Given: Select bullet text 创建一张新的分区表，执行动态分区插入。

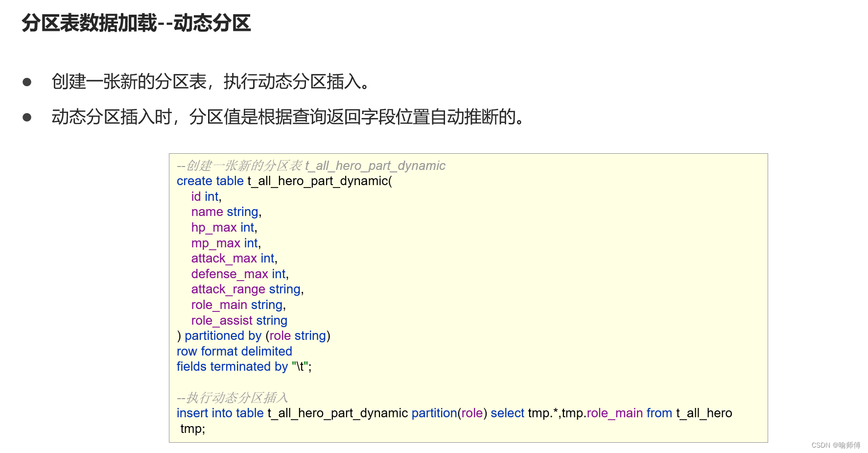Looking at the screenshot, I should click(211, 82).
